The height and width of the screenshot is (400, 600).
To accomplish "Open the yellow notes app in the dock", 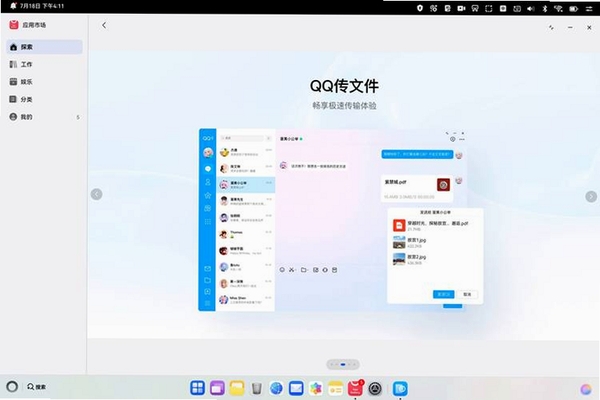I will point(336,388).
